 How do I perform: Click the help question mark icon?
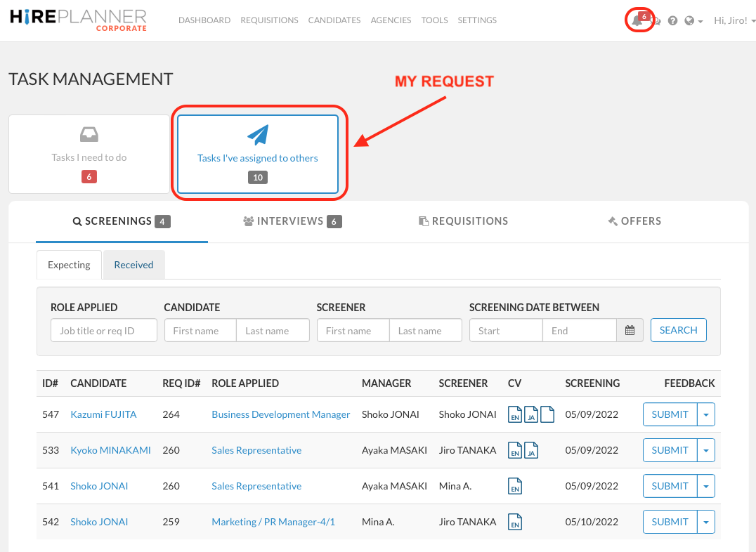coord(672,20)
